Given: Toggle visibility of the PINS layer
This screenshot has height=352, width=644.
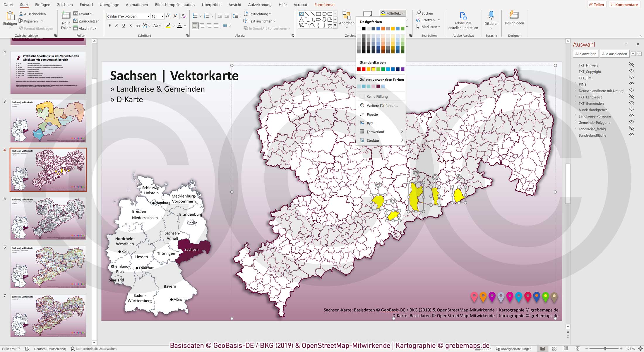Looking at the screenshot, I should pyautogui.click(x=631, y=84).
